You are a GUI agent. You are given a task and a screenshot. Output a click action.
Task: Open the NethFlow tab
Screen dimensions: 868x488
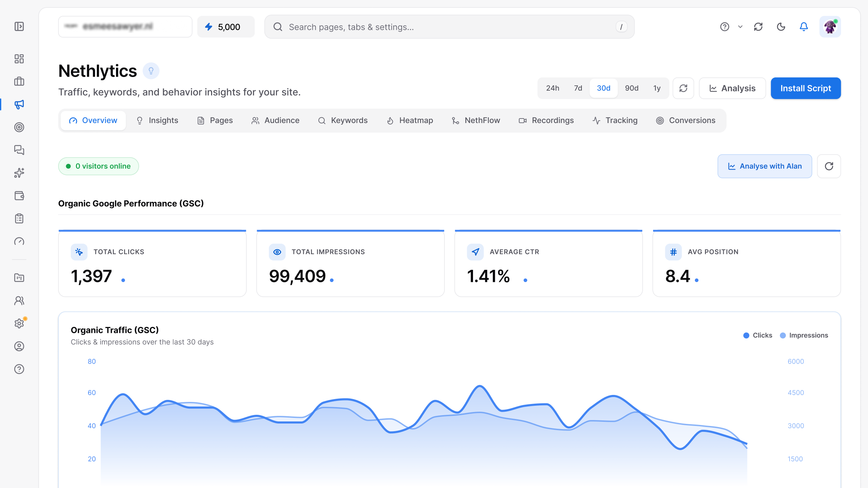pyautogui.click(x=476, y=121)
